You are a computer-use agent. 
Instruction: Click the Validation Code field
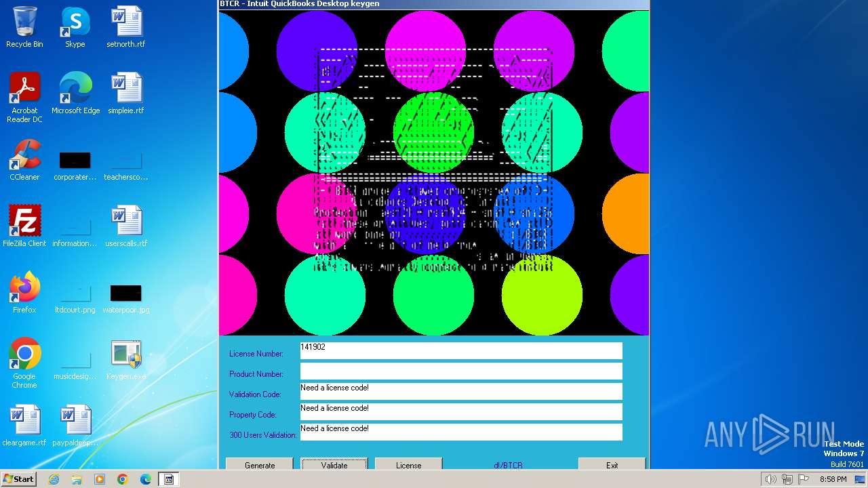click(x=461, y=391)
